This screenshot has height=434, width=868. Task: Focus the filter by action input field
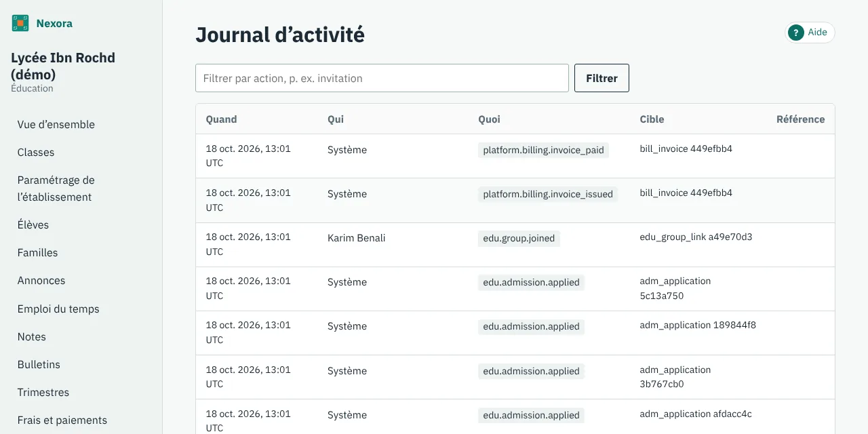click(382, 78)
